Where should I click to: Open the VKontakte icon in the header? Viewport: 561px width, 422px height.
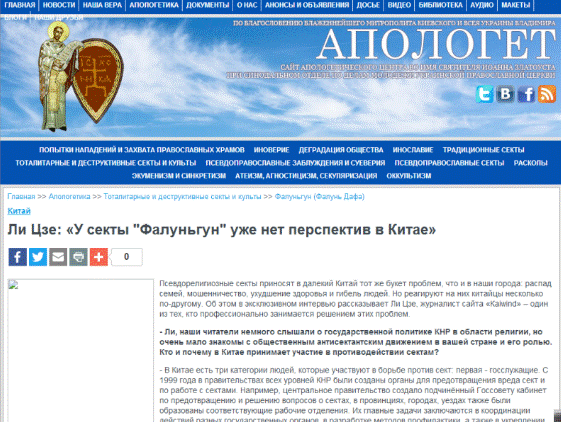pyautogui.click(x=505, y=94)
